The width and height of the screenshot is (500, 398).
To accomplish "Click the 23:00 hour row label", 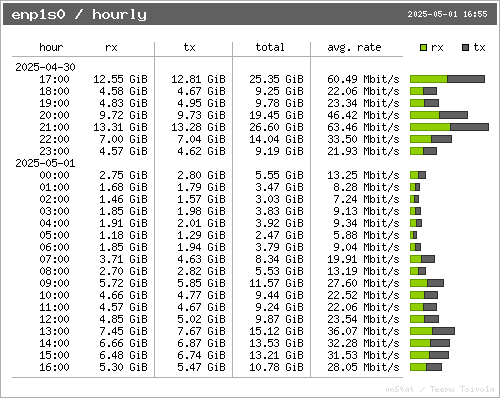I will click(x=54, y=151).
